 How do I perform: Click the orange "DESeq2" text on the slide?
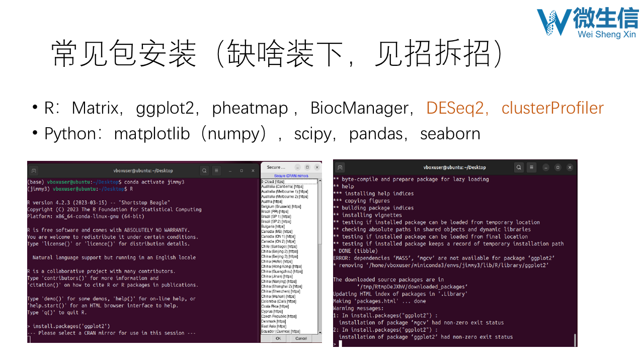(x=454, y=108)
